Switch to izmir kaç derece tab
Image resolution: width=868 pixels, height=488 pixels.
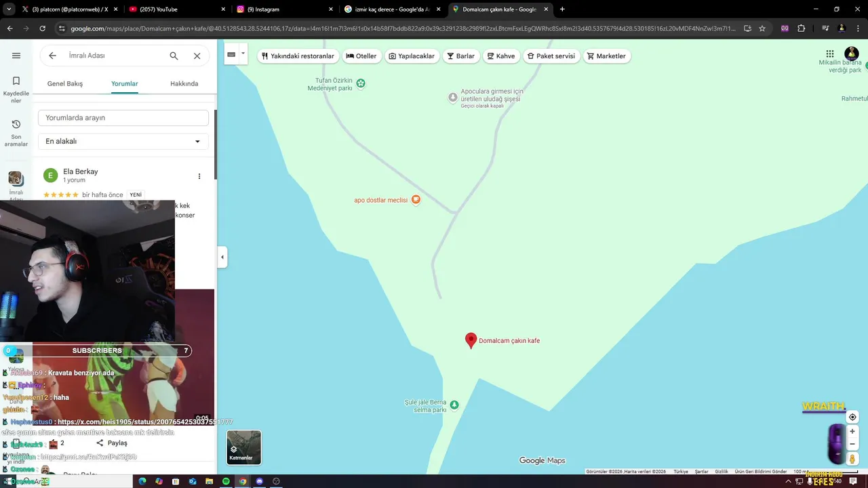[391, 9]
